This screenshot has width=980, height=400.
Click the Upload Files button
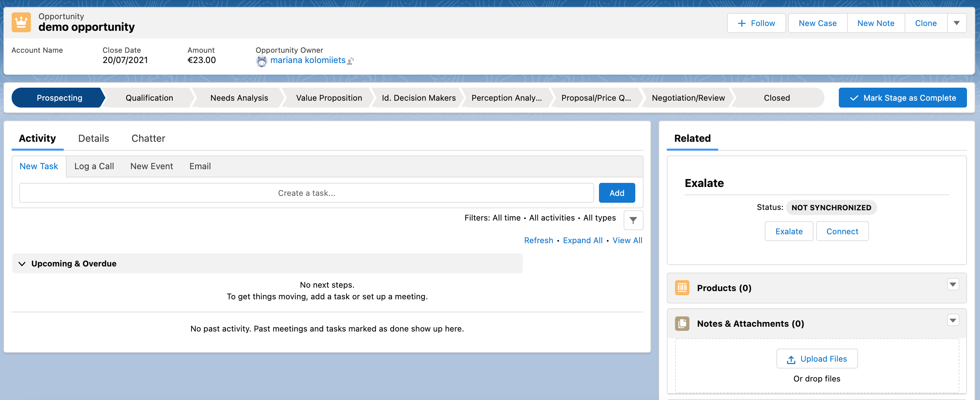(817, 359)
